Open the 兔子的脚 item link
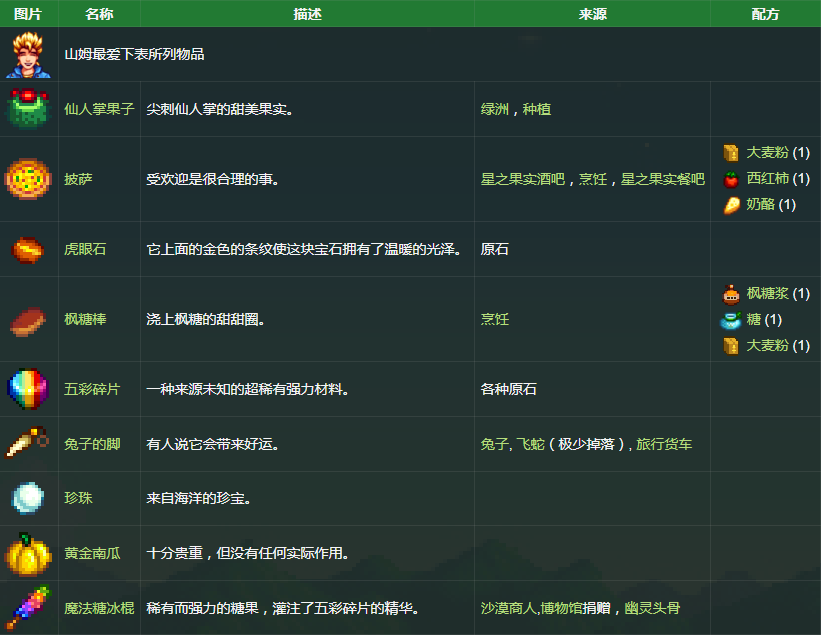 pos(92,444)
